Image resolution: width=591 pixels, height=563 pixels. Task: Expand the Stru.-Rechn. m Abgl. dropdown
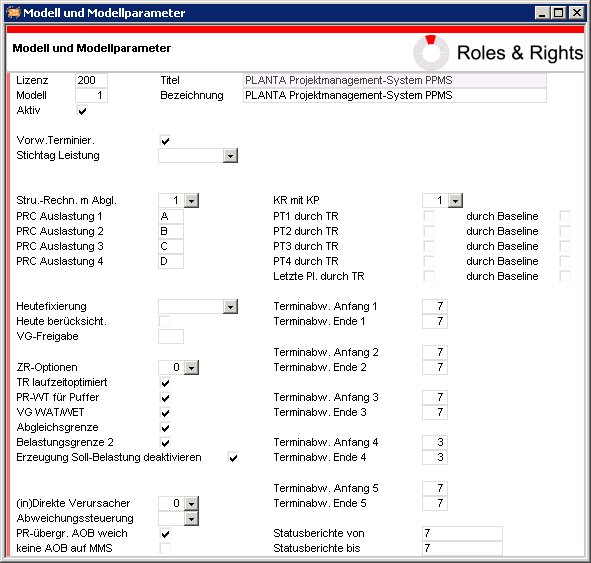(x=191, y=201)
